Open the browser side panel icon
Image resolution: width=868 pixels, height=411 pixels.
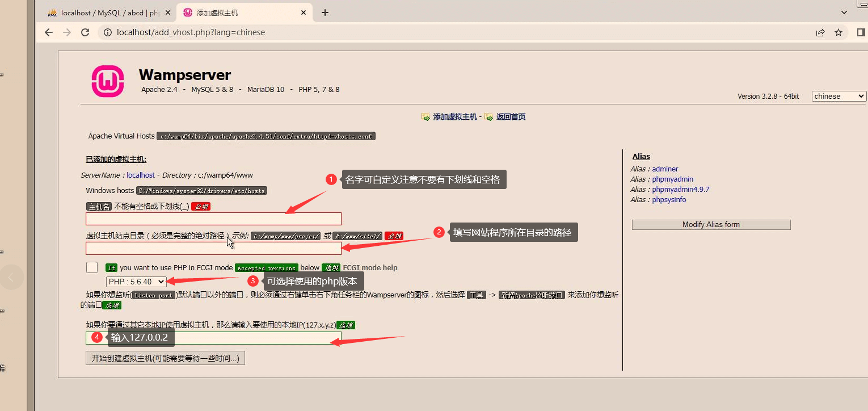(x=861, y=32)
